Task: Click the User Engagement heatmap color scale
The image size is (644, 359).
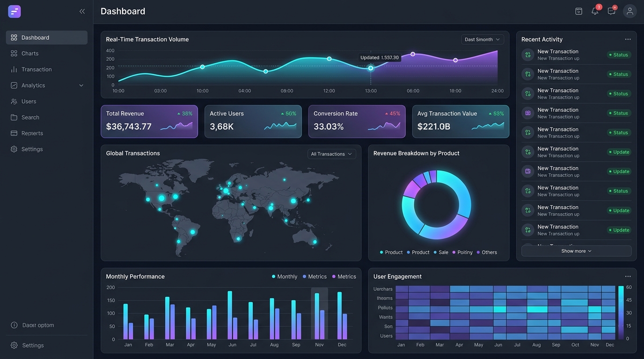Action: point(621,313)
